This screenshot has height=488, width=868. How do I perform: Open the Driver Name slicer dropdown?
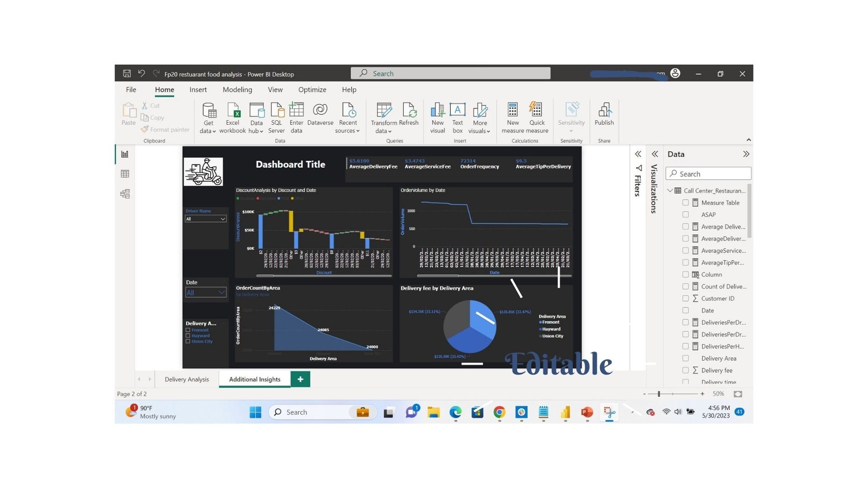coord(222,219)
